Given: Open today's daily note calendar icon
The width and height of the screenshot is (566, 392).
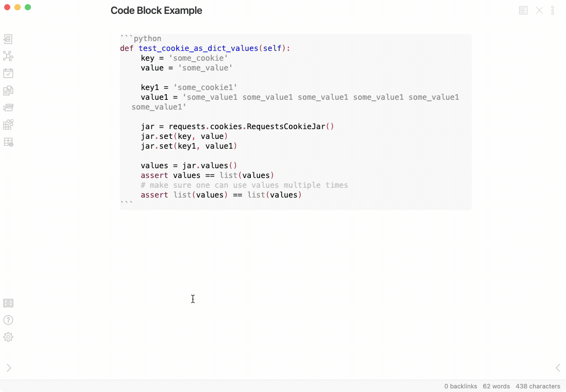Looking at the screenshot, I should click(x=8, y=73).
